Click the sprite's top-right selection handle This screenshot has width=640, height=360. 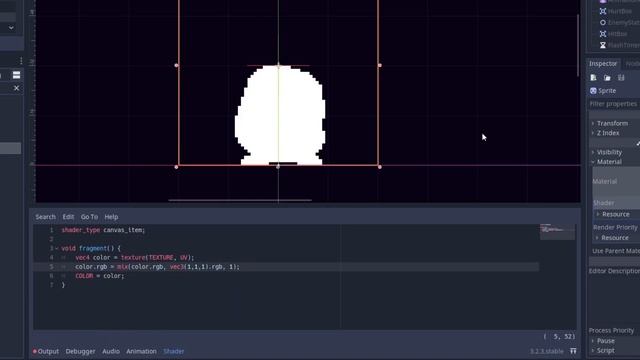pyautogui.click(x=380, y=65)
